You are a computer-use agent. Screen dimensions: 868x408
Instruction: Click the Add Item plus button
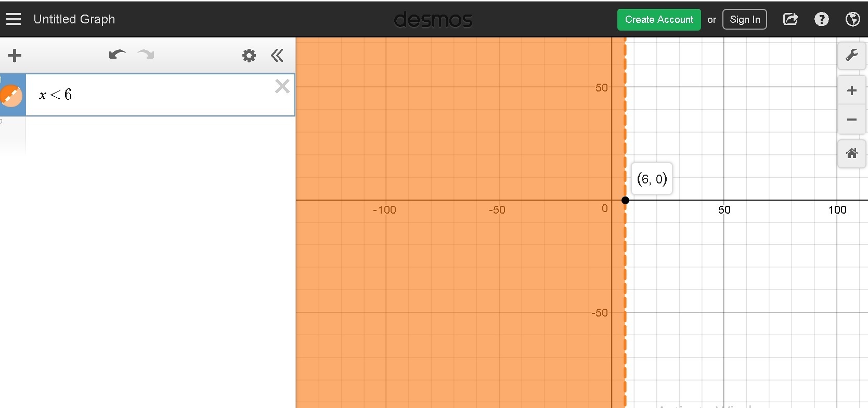(x=15, y=55)
